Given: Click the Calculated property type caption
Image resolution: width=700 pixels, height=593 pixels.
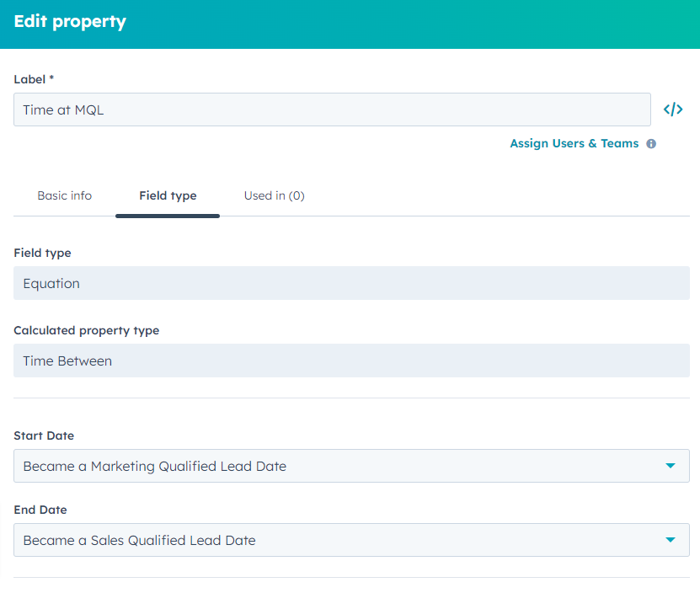Looking at the screenshot, I should [86, 330].
